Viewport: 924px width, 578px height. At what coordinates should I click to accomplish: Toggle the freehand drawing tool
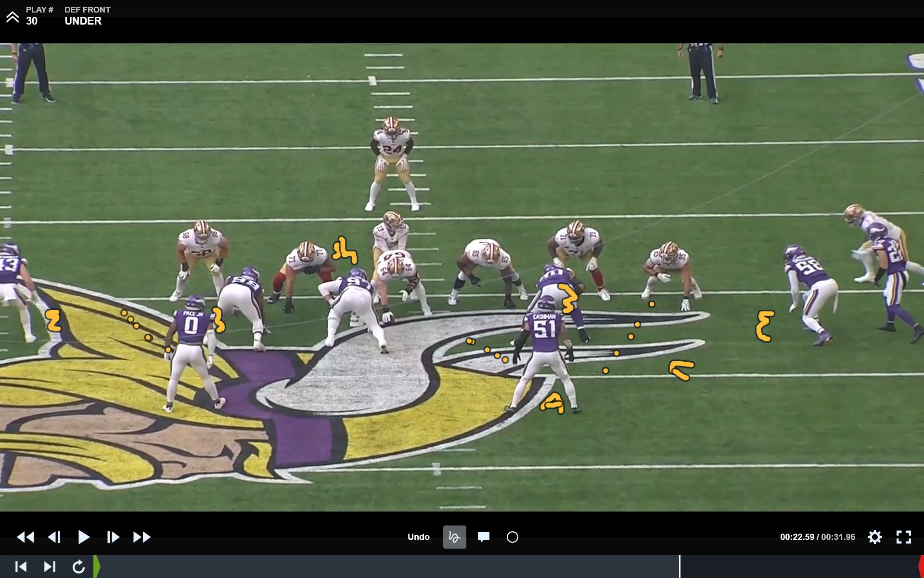pos(454,537)
